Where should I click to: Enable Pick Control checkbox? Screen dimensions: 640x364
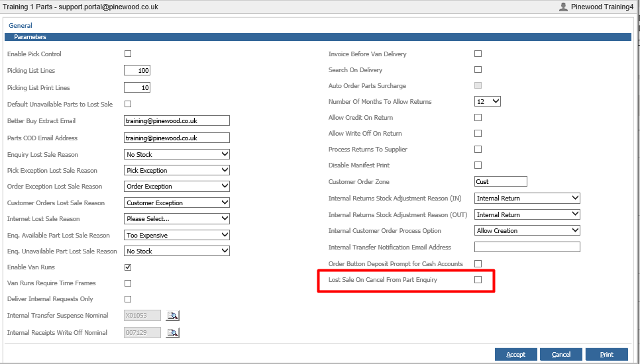(128, 54)
